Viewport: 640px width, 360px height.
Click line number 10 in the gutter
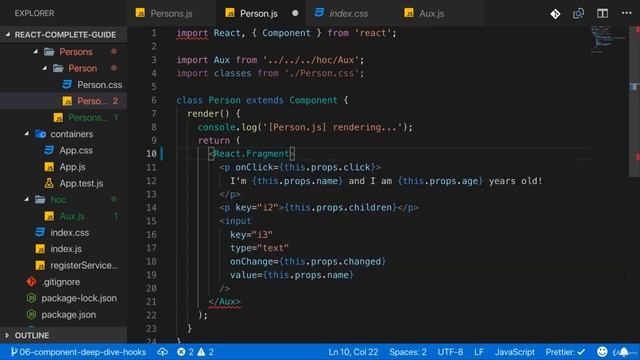(151, 154)
